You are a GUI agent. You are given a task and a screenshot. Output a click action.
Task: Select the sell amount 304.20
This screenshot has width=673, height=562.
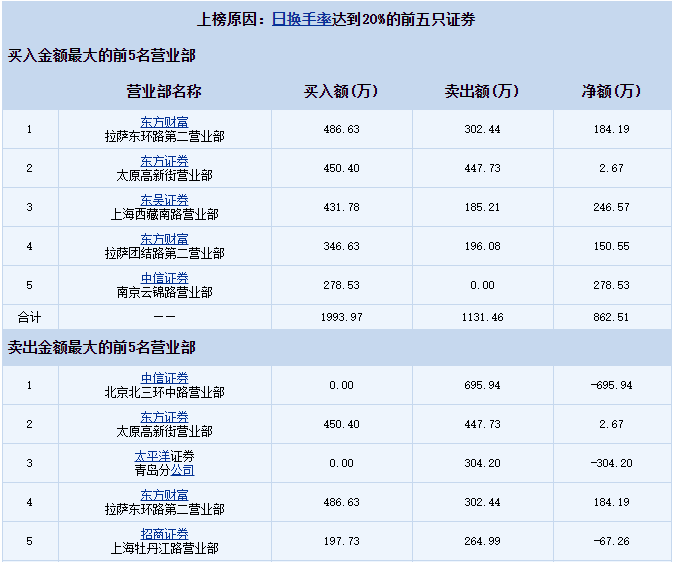(x=482, y=463)
